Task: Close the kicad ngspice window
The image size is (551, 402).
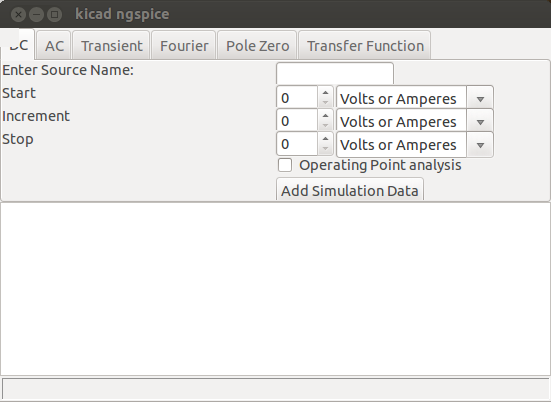Action: click(x=18, y=14)
